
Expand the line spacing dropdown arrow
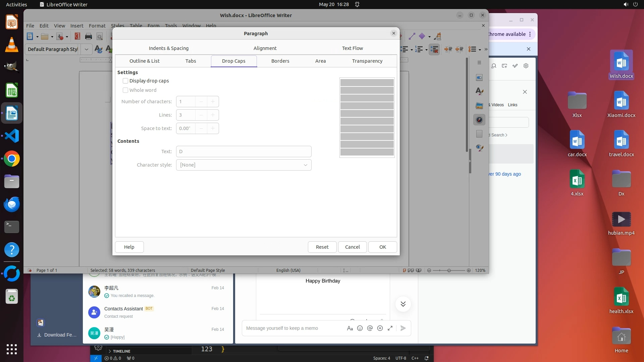[480, 50]
